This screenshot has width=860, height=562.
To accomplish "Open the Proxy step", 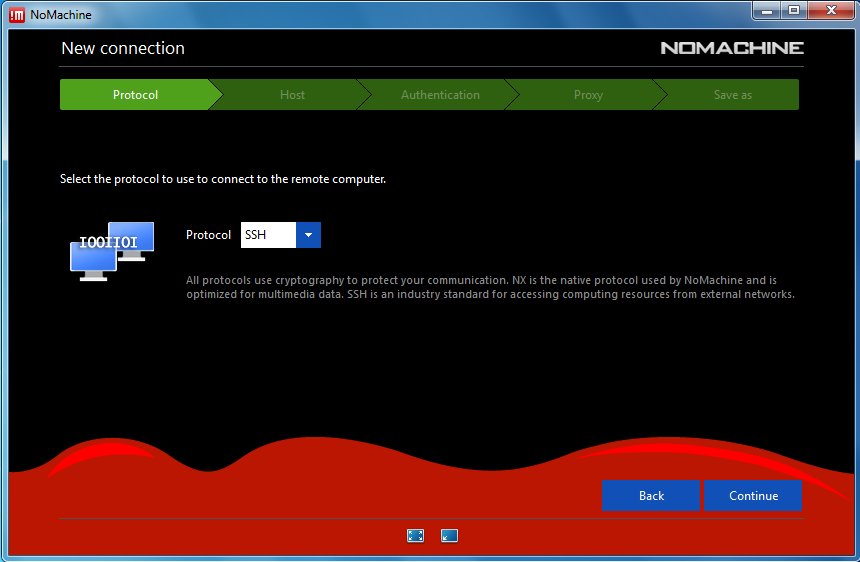I will 588,95.
